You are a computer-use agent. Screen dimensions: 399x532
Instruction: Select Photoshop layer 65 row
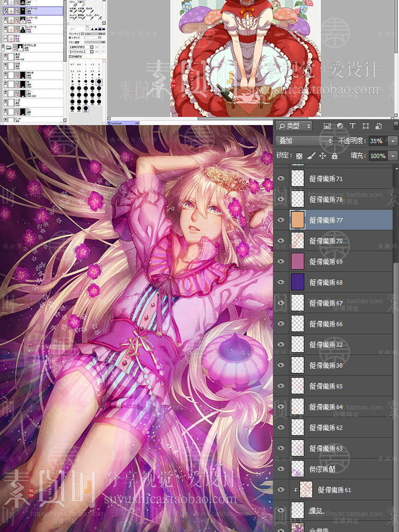pos(333,386)
